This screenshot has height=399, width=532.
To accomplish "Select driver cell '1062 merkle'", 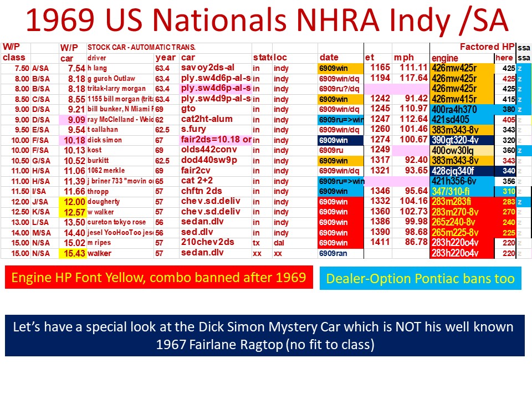I will tap(106, 171).
